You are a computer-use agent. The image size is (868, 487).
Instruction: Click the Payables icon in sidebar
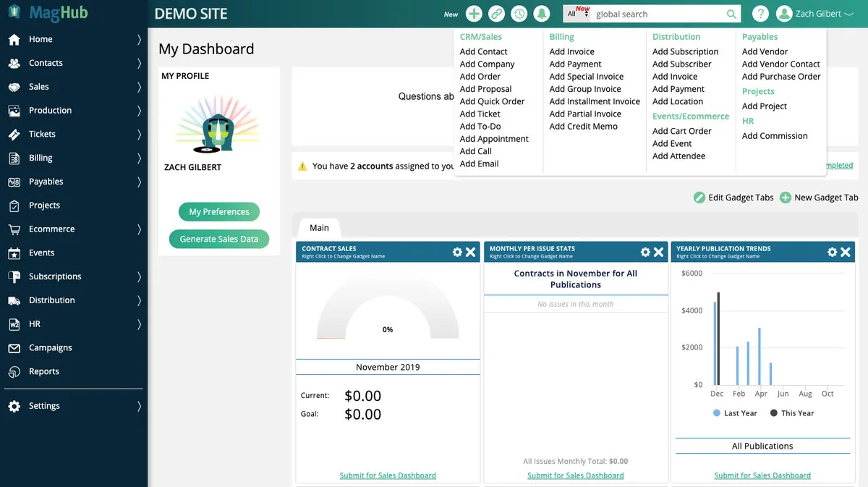(14, 182)
